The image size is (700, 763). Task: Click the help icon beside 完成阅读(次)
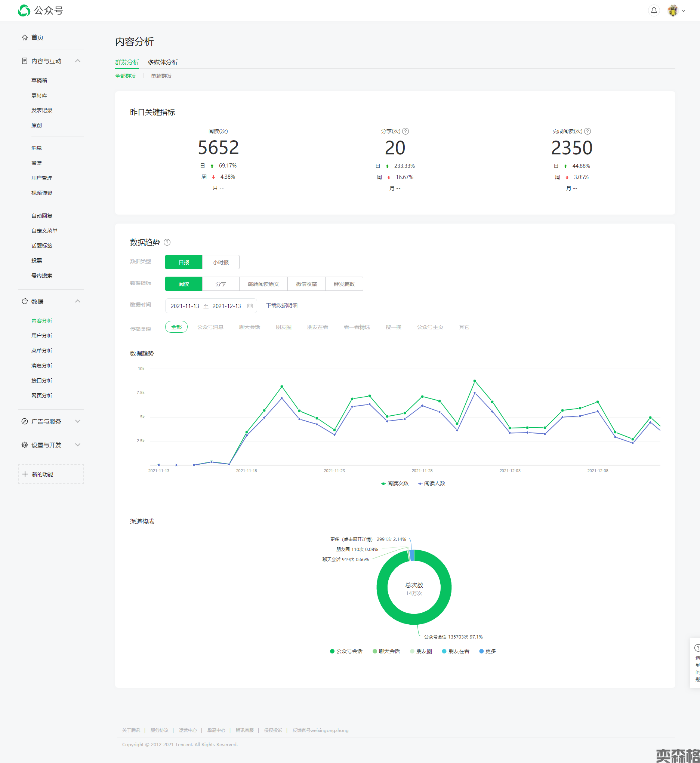click(x=588, y=132)
